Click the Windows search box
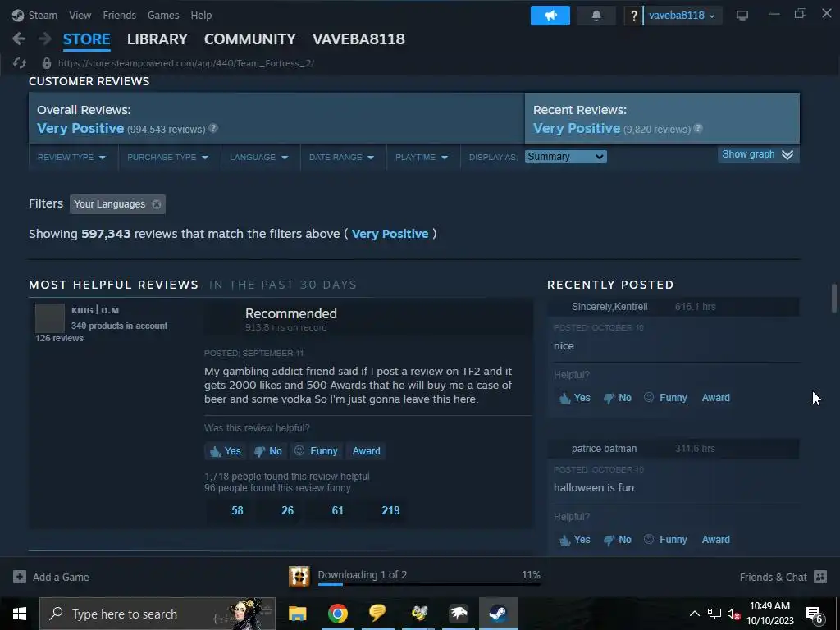840x630 pixels. pos(157,614)
